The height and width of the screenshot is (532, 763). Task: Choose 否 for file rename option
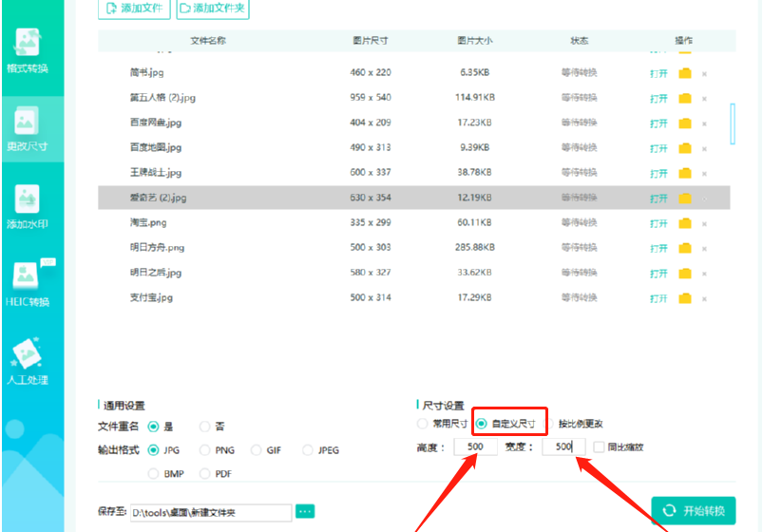pyautogui.click(x=212, y=427)
